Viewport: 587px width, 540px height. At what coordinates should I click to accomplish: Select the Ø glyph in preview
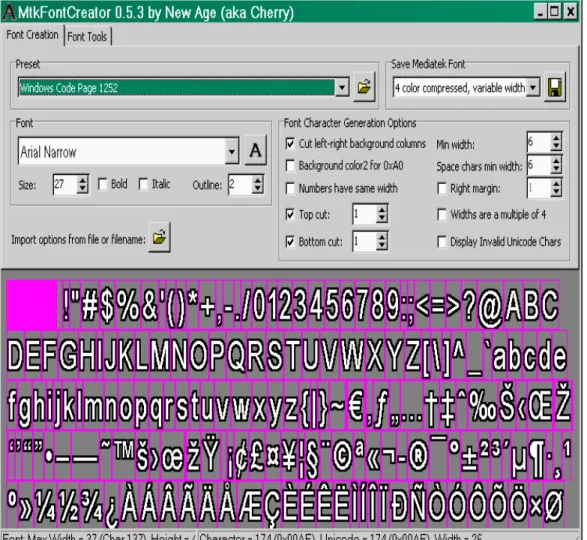(x=553, y=506)
